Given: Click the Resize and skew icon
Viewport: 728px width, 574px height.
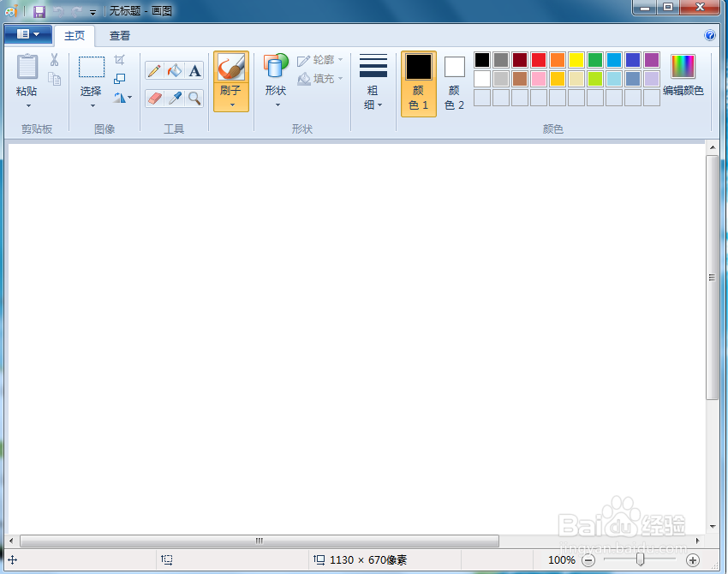Looking at the screenshot, I should pyautogui.click(x=119, y=79).
